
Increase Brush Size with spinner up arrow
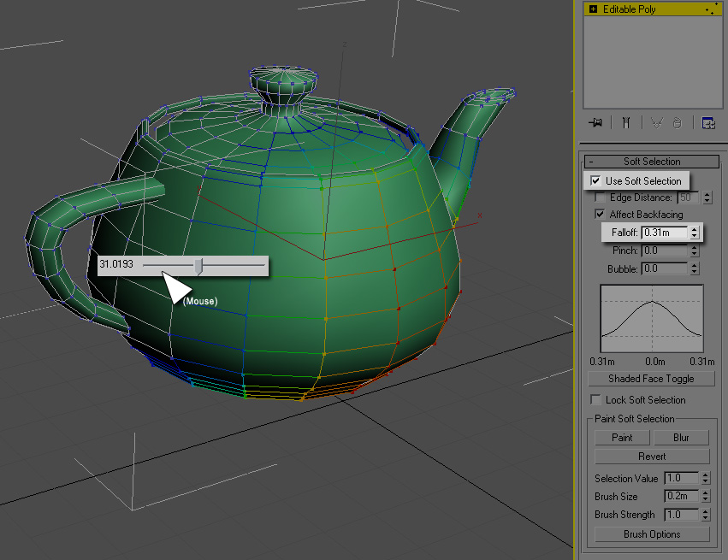click(706, 493)
